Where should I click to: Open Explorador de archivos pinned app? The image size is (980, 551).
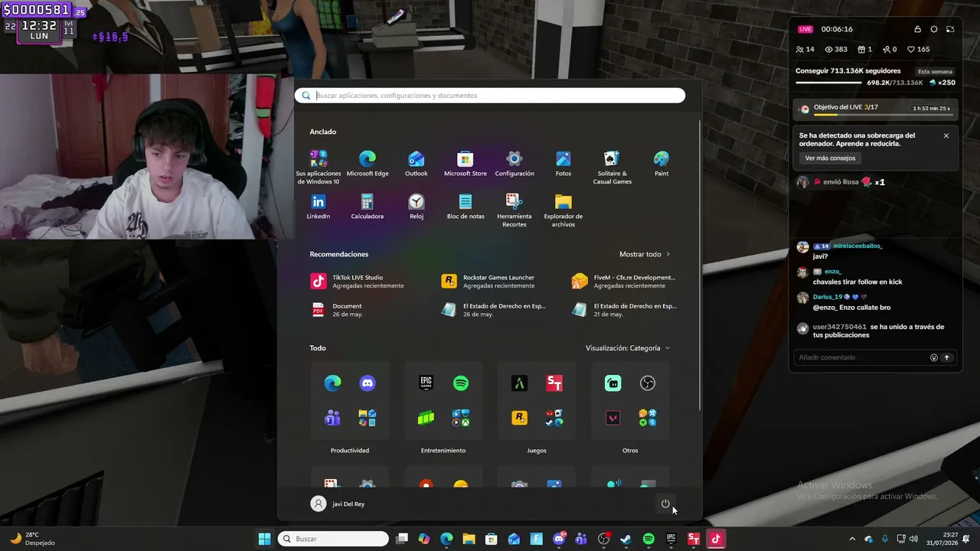point(563,210)
